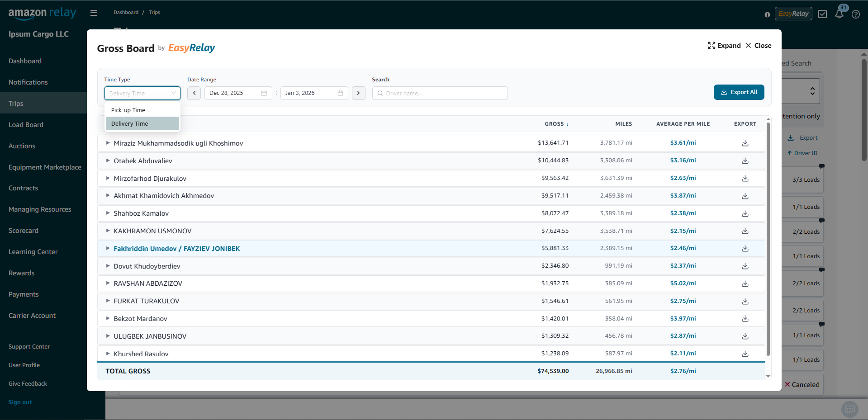Open the Time Type dropdown
This screenshot has width=868, height=420.
tap(142, 93)
